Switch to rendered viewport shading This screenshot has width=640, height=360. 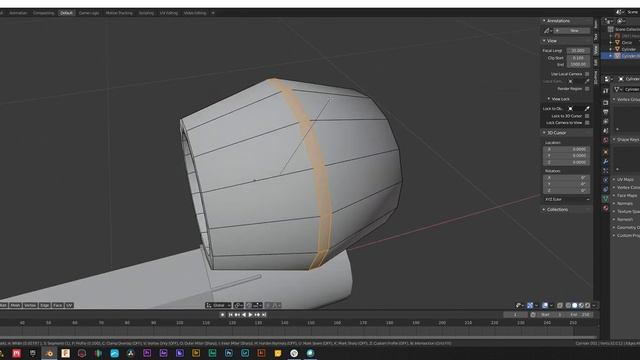click(587, 305)
